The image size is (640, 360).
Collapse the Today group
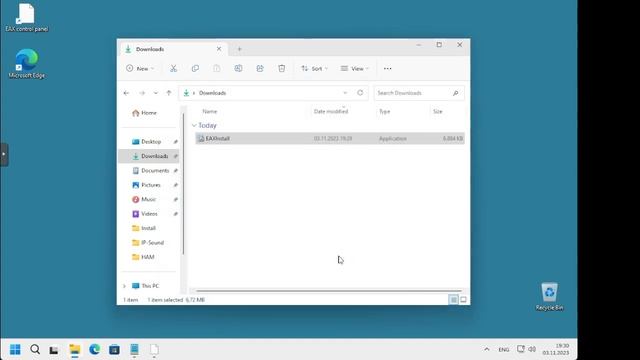pos(194,125)
